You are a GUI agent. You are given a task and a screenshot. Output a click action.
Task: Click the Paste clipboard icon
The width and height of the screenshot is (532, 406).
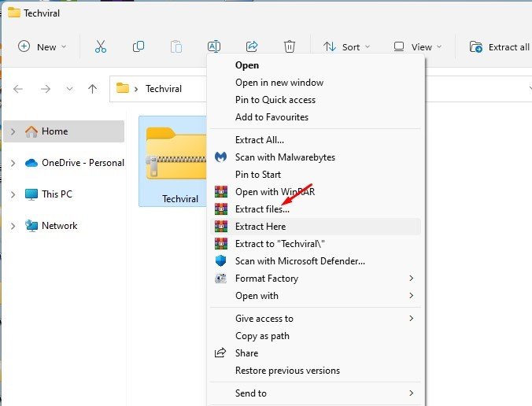point(176,46)
